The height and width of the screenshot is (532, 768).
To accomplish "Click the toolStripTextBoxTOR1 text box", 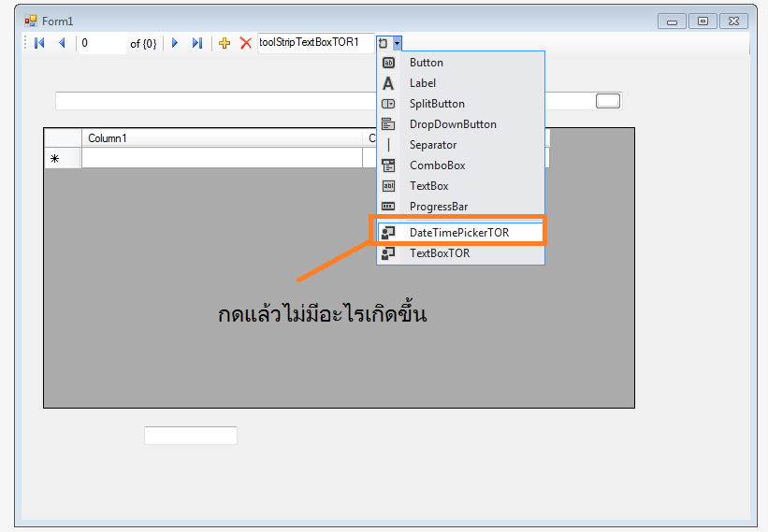I will click(316, 43).
